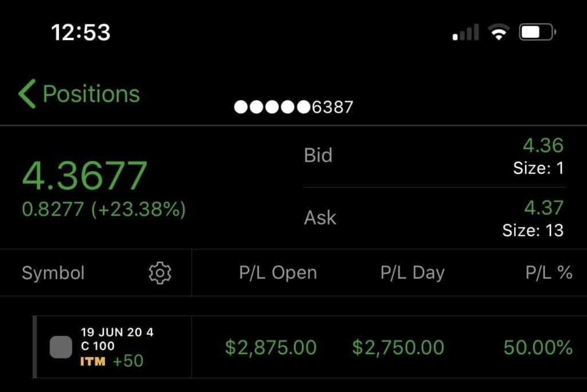Go back to Positions
587x392 pixels.
coord(79,93)
